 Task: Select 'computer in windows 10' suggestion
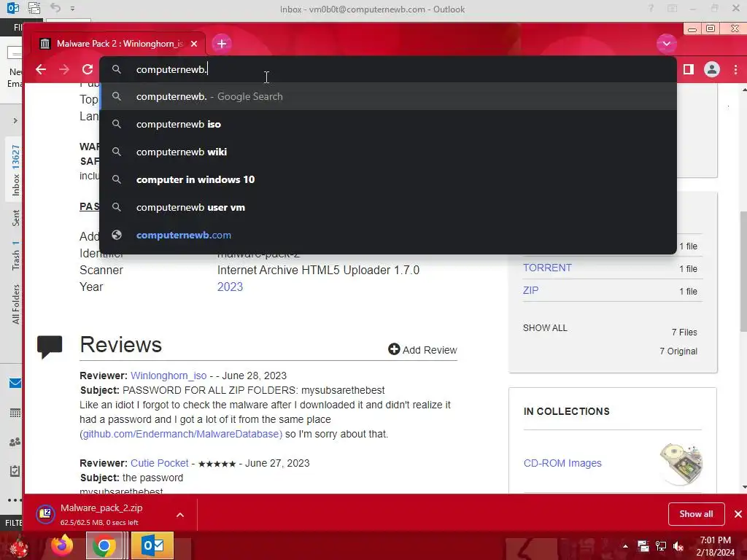point(388,179)
